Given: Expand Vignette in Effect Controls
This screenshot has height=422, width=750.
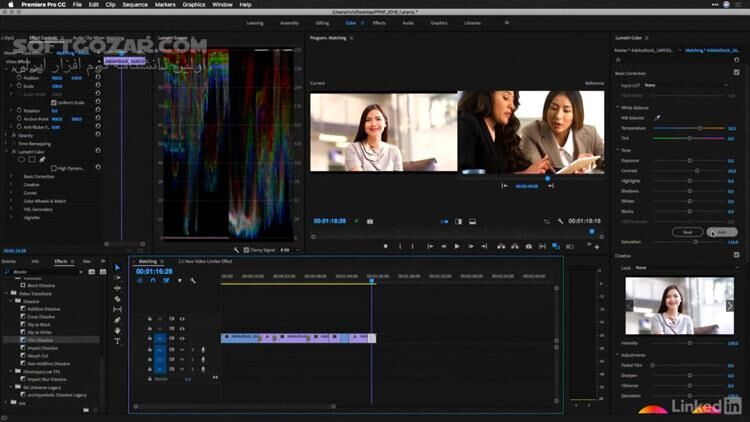Looking at the screenshot, I should pos(11,217).
